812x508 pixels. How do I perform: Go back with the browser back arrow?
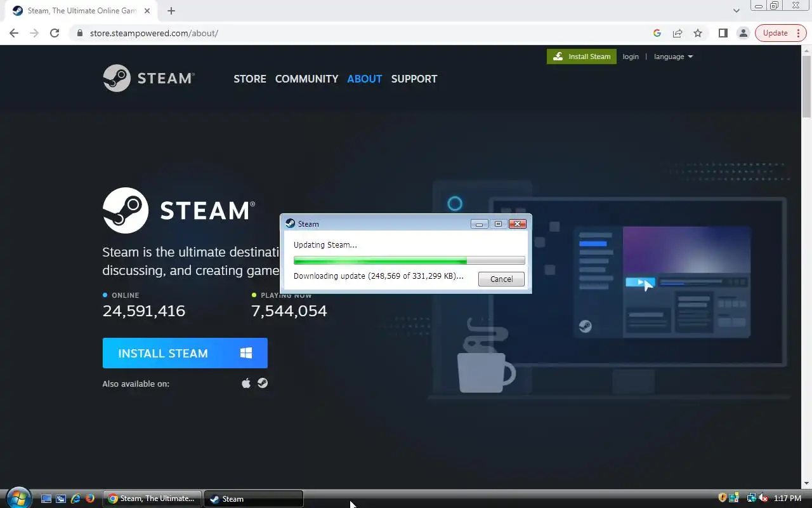[14, 33]
